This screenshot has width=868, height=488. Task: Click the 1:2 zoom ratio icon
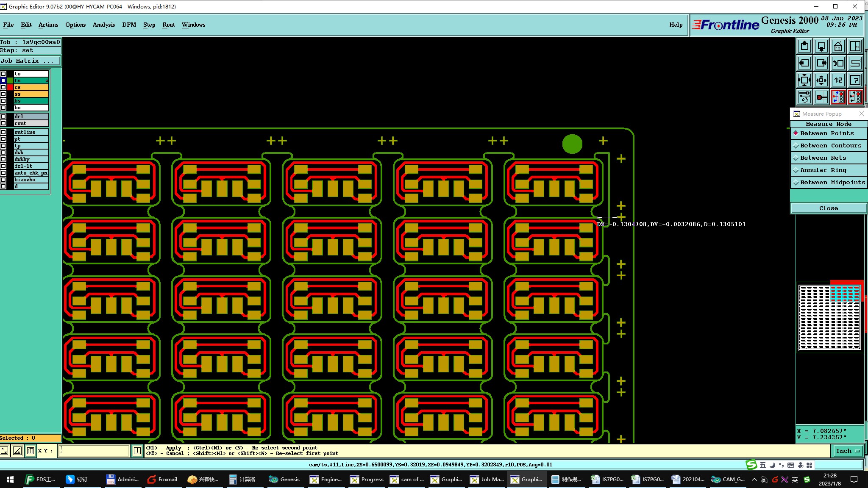[x=838, y=80]
